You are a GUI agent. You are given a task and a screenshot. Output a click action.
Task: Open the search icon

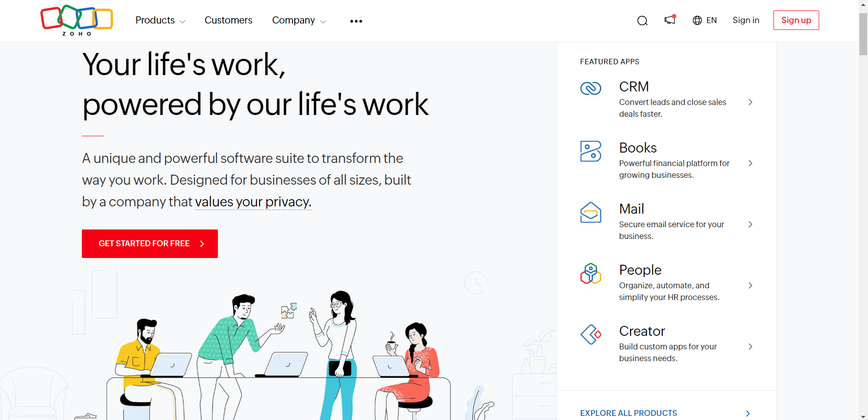click(642, 20)
